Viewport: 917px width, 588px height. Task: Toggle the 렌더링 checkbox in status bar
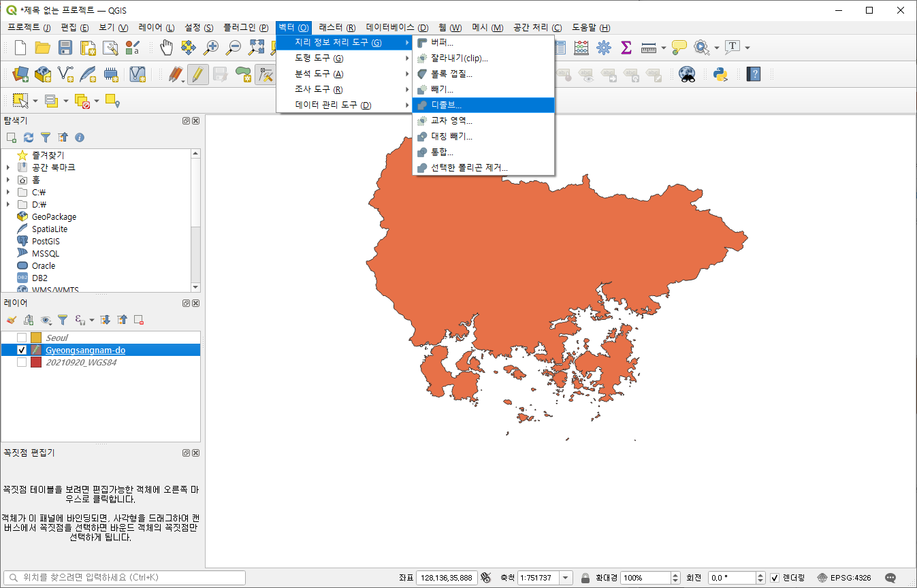click(775, 578)
